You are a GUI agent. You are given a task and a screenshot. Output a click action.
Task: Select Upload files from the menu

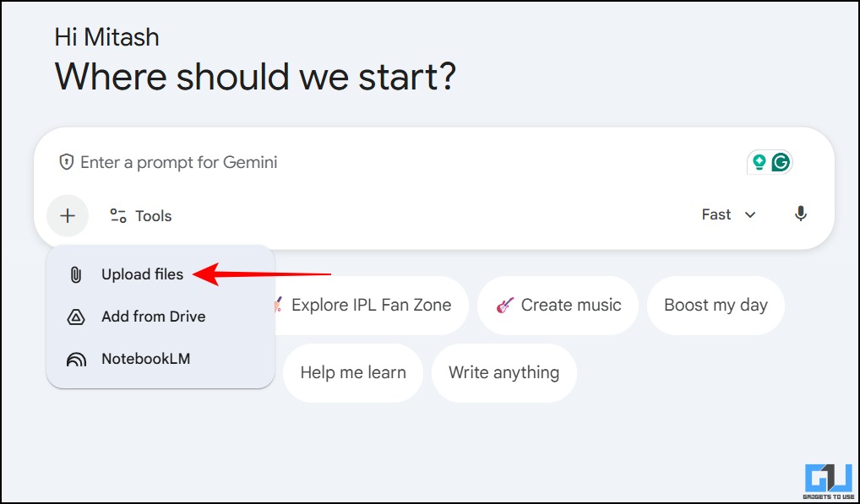(142, 274)
